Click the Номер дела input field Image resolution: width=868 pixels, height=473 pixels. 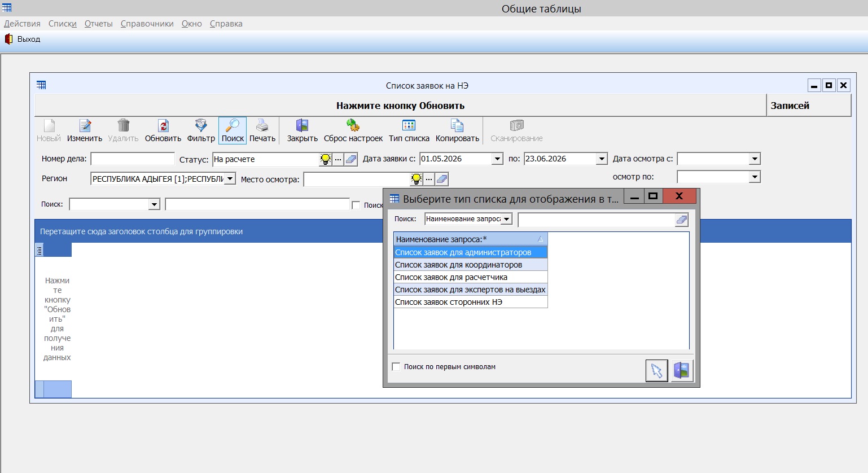coord(133,159)
